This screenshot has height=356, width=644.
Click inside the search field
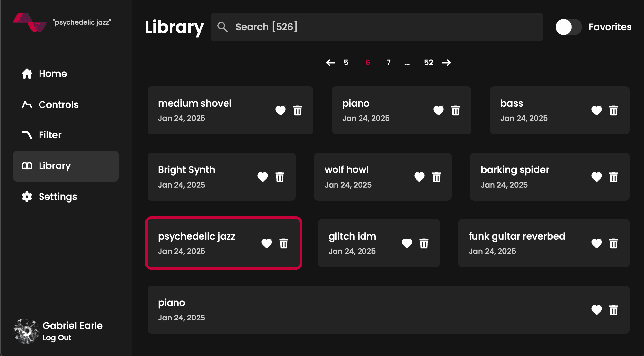pos(362,27)
